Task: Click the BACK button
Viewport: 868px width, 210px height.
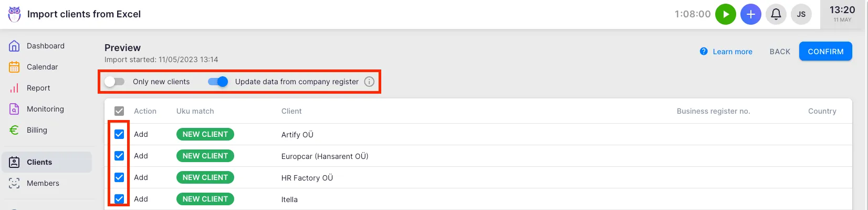Action: tap(780, 52)
